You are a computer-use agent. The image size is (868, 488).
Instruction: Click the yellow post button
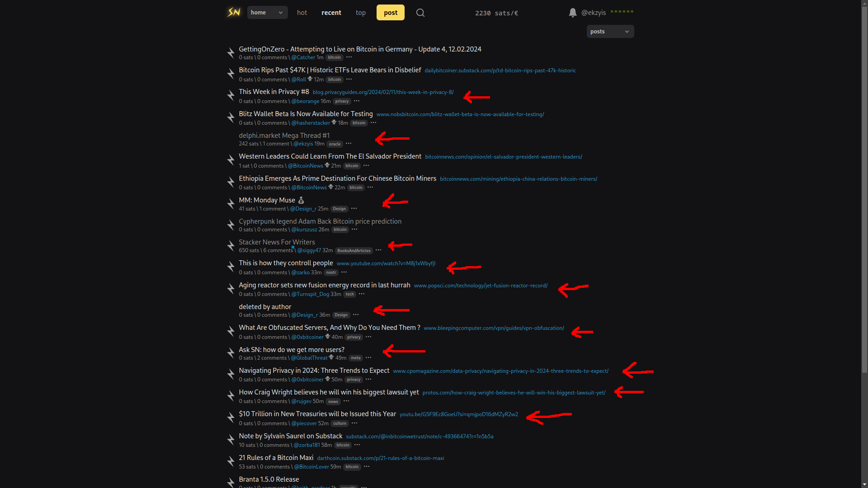click(391, 13)
